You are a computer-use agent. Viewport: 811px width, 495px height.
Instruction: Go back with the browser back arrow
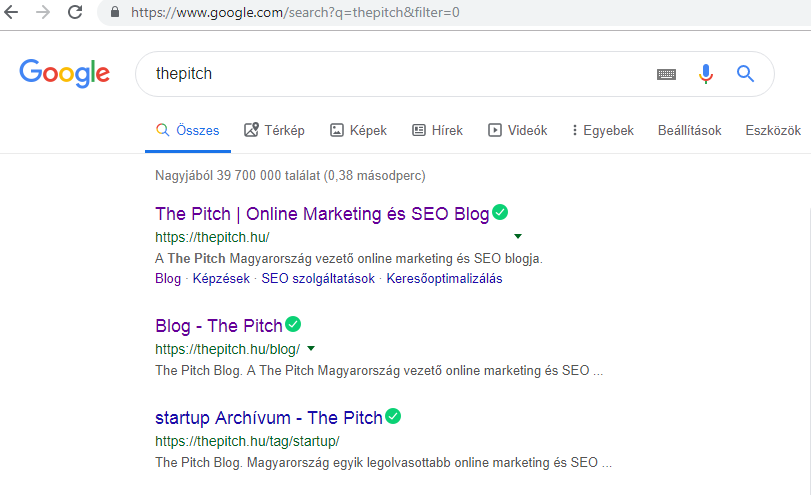click(x=11, y=12)
